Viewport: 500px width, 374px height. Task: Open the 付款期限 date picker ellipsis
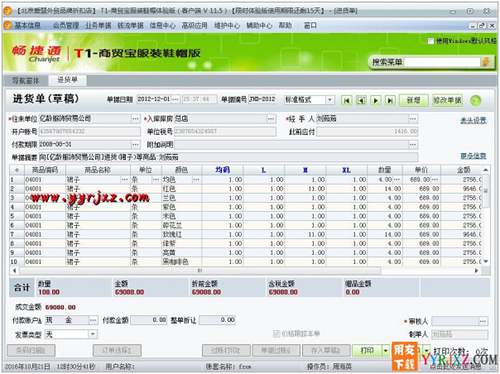pos(135,144)
